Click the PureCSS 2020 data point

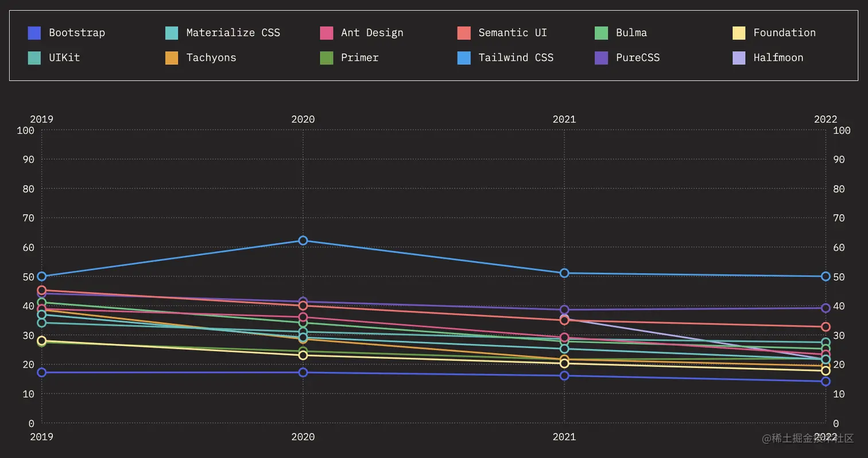303,301
